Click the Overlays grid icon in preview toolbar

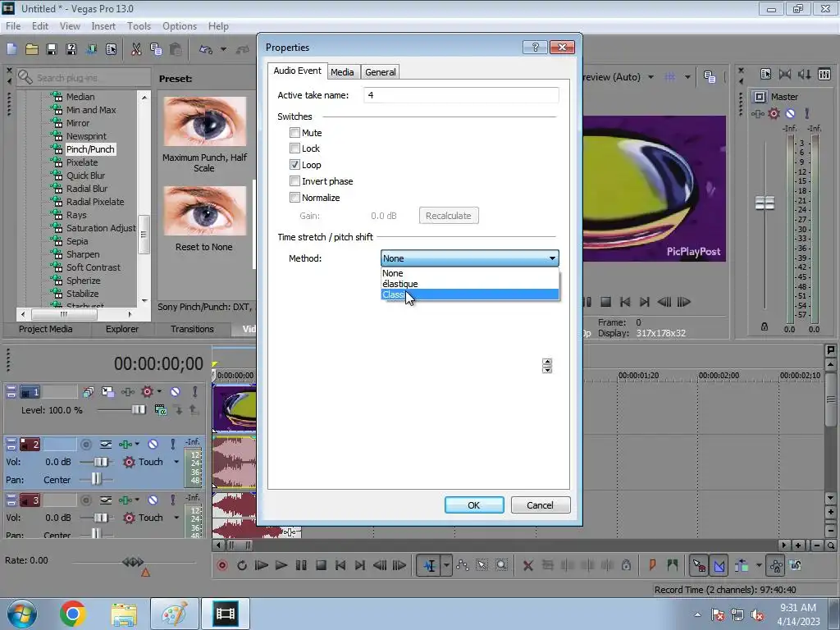(x=669, y=77)
